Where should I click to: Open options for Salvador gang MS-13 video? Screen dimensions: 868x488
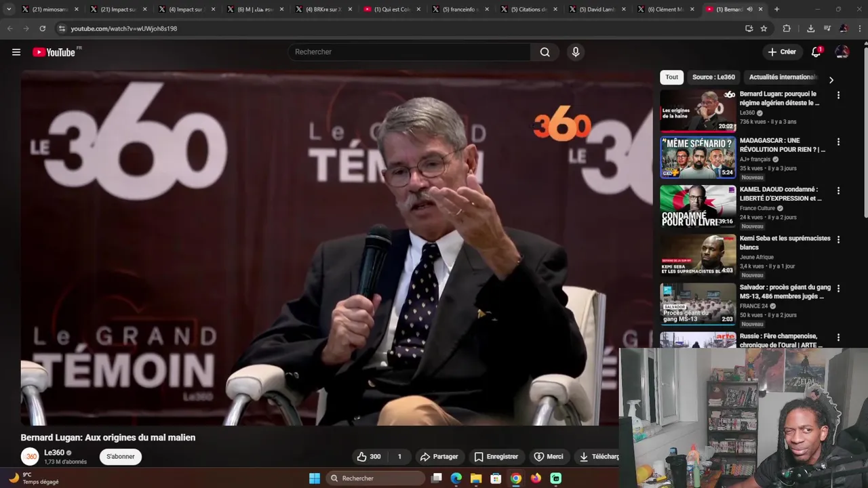click(x=838, y=288)
